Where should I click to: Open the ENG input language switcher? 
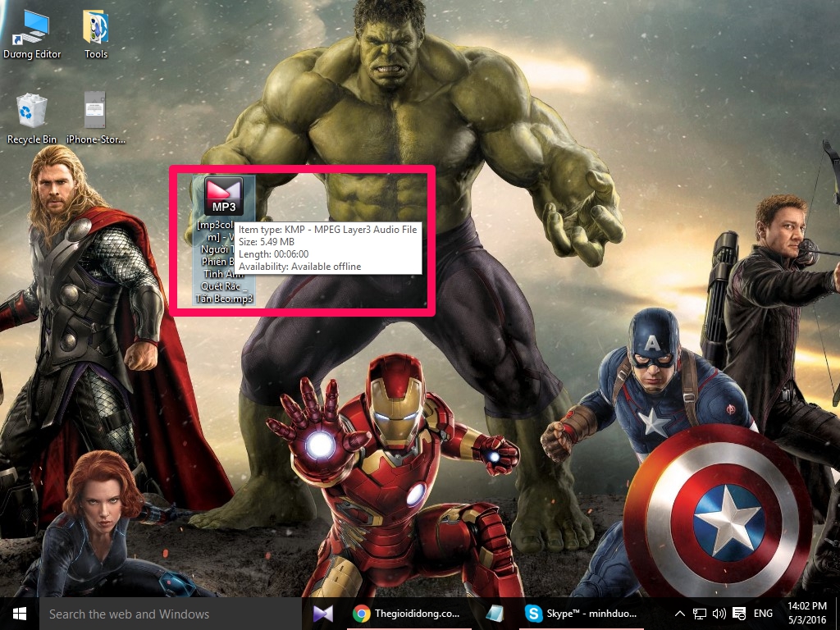click(764, 614)
